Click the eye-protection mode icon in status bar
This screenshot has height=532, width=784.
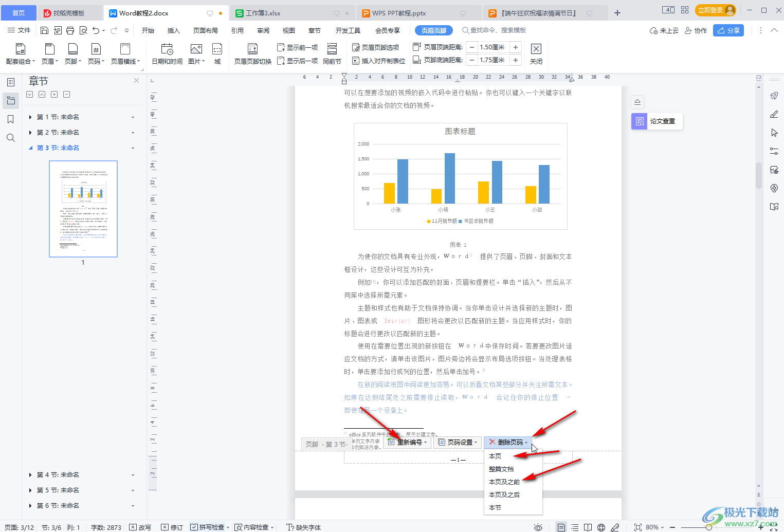538,527
